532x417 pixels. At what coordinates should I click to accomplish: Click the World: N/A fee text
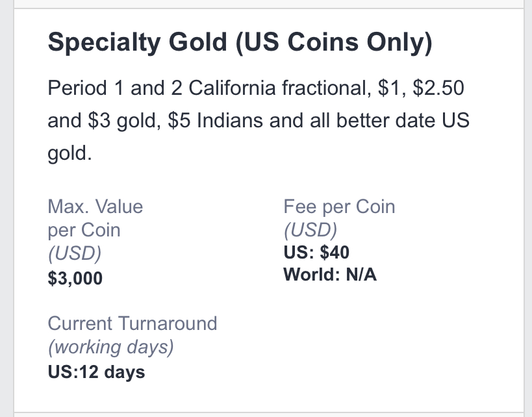(x=330, y=275)
